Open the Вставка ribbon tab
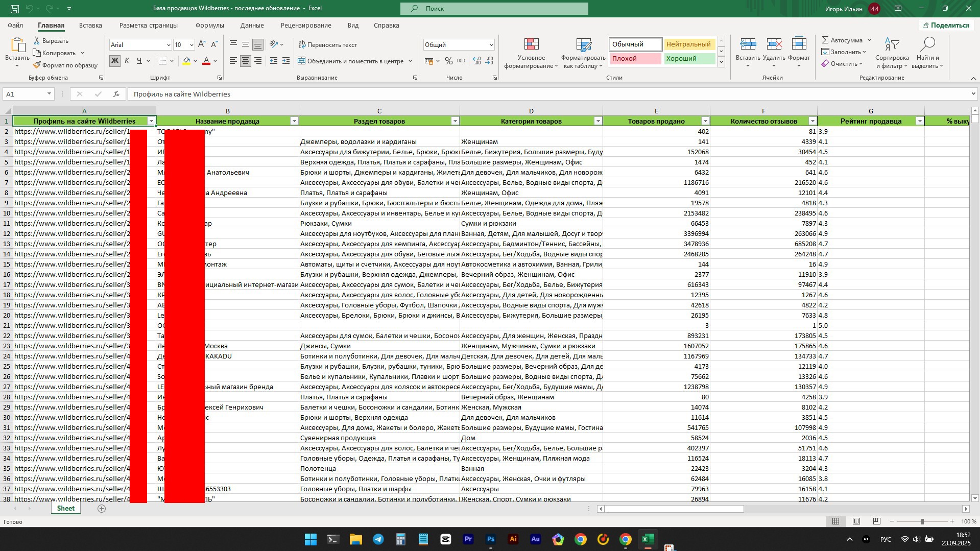This screenshot has height=551, width=980. coord(90,25)
